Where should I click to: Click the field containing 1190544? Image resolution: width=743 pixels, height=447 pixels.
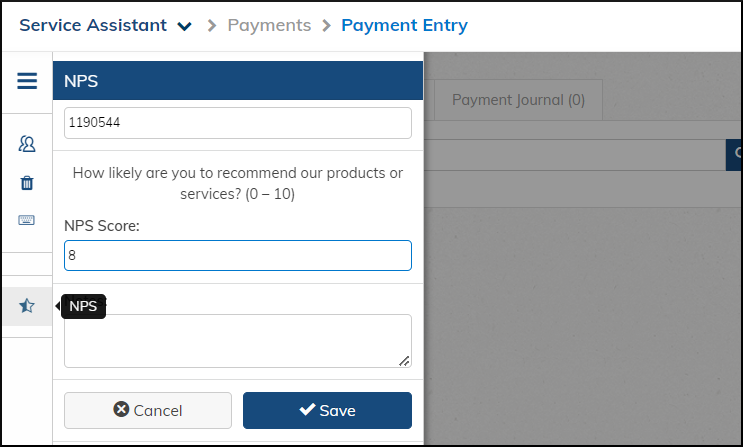point(237,123)
